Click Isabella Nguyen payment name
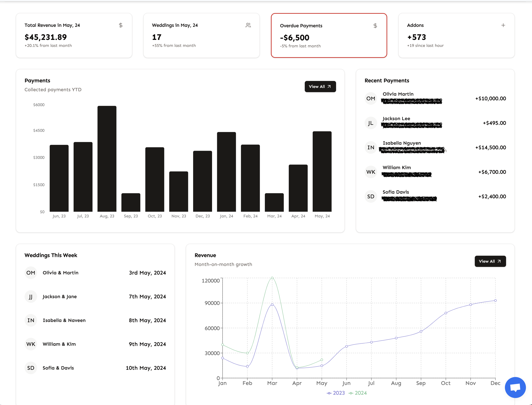532x405 pixels. pos(402,143)
